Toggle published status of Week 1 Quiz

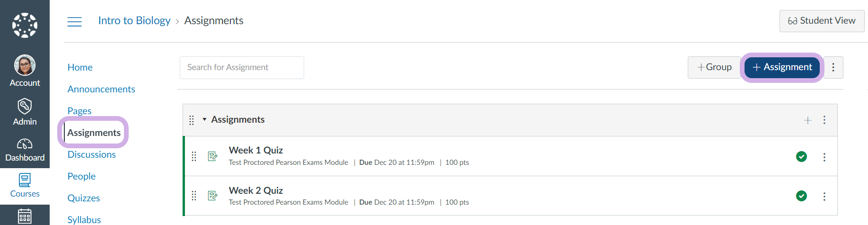[801, 157]
